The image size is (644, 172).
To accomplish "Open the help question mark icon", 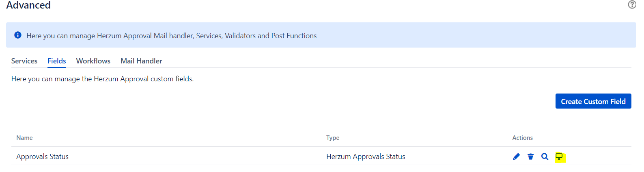I will (x=632, y=4).
